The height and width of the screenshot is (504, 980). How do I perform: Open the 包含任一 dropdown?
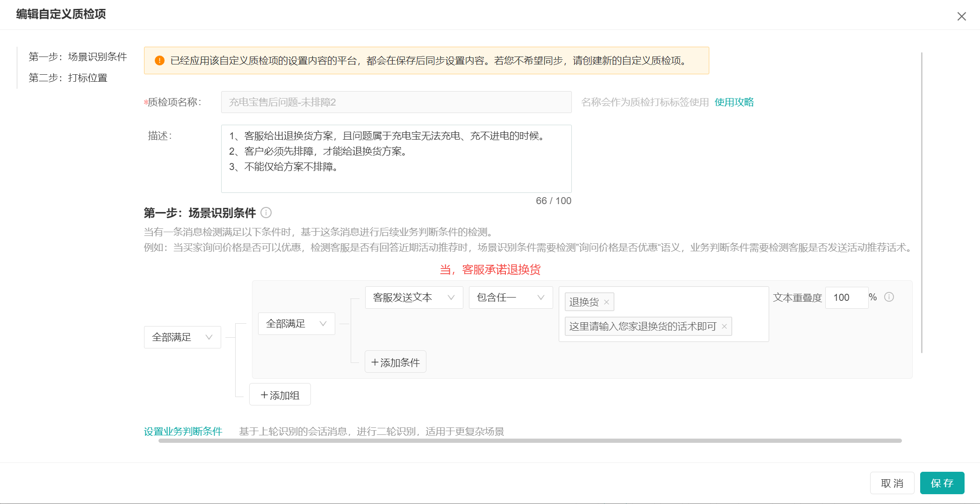click(x=511, y=298)
